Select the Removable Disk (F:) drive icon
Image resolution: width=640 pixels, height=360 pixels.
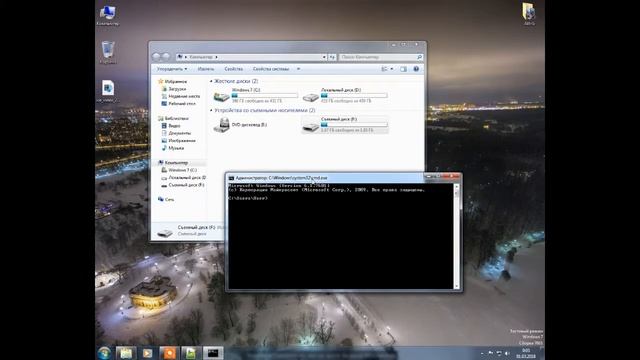pos(311,127)
